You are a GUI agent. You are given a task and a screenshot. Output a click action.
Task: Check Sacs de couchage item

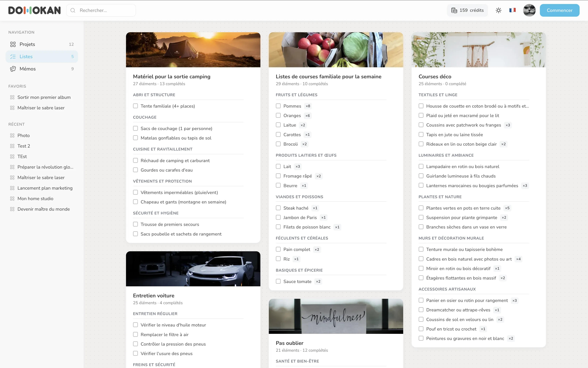coord(135,128)
